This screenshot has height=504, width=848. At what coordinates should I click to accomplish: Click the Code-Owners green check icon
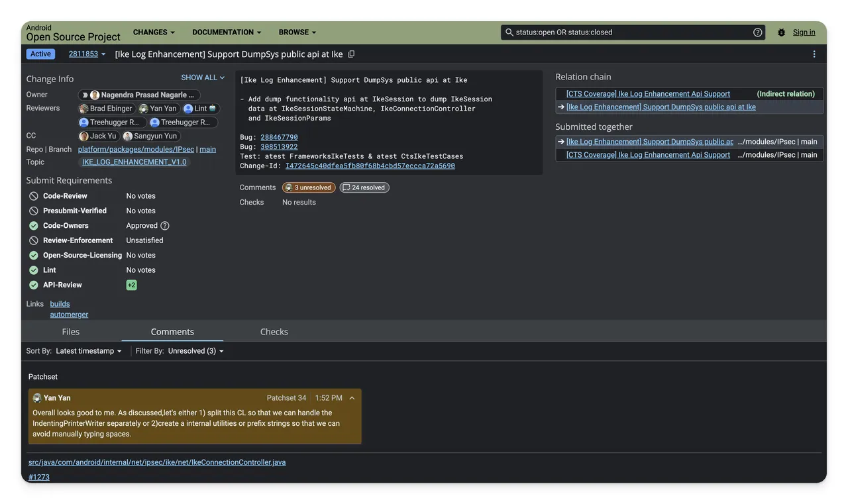34,226
